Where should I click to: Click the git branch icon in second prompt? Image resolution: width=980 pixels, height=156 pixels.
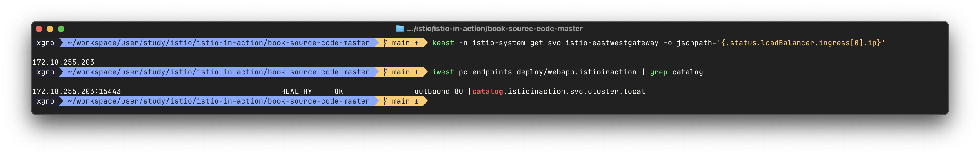click(x=385, y=72)
